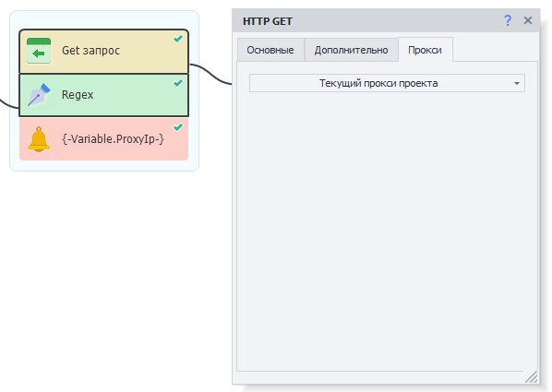Viewport: 552px width, 392px height.
Task: Click the group container around the action blocks
Action: (x=104, y=165)
